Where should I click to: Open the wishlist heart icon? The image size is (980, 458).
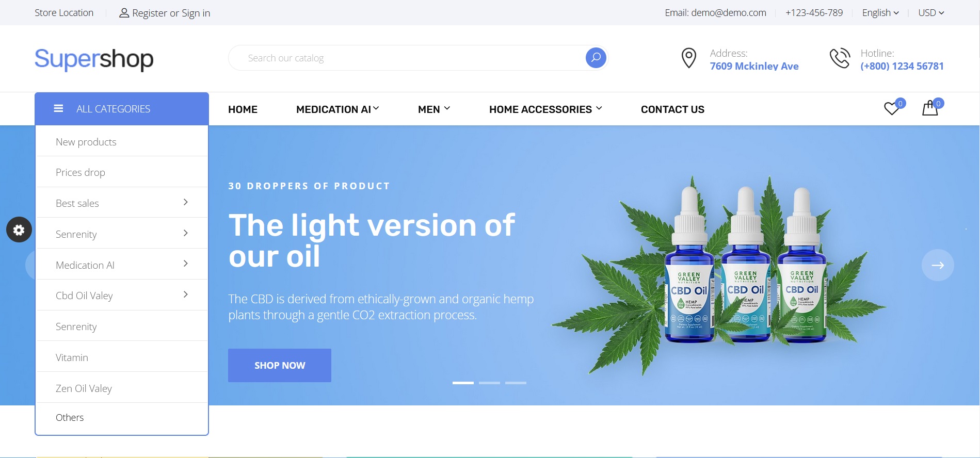[x=892, y=108]
